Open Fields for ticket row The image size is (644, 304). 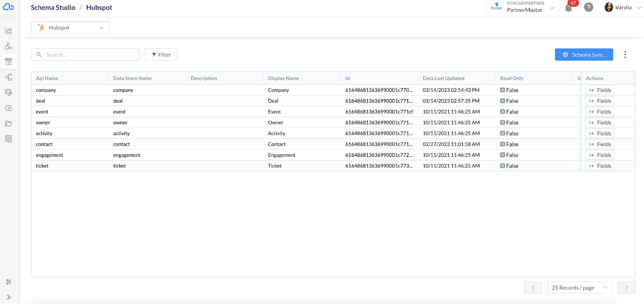click(600, 166)
